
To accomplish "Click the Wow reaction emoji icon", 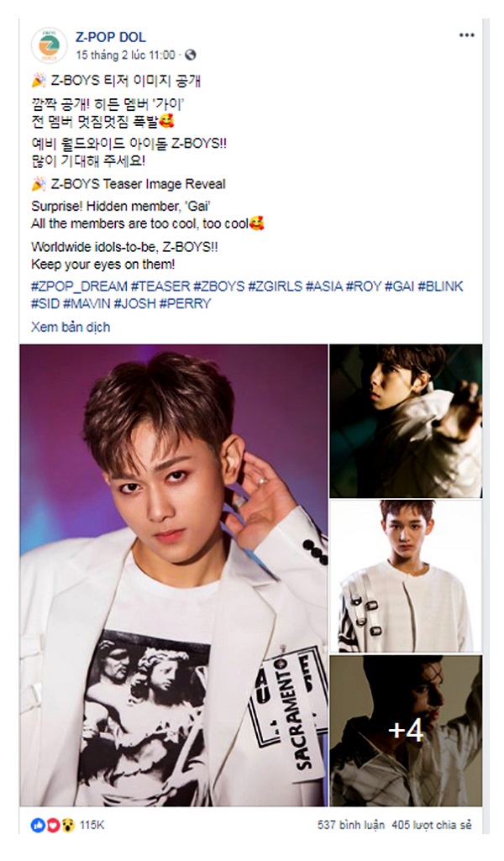I will [67, 825].
